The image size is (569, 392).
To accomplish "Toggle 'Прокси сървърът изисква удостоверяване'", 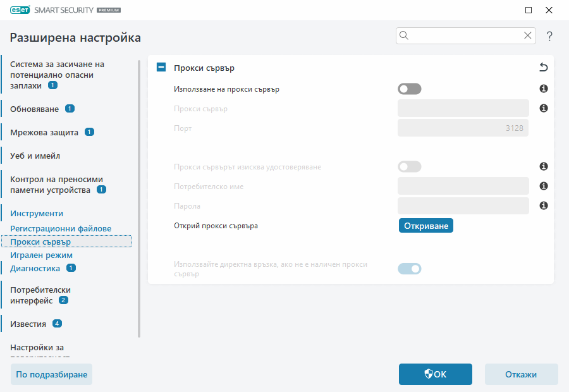I will click(409, 166).
